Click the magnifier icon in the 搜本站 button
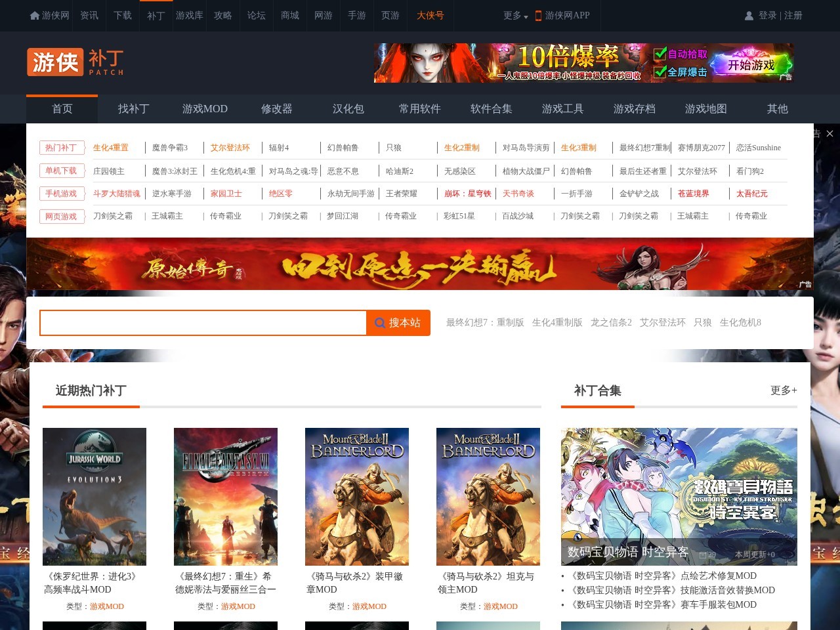The width and height of the screenshot is (840, 630). pos(379,323)
